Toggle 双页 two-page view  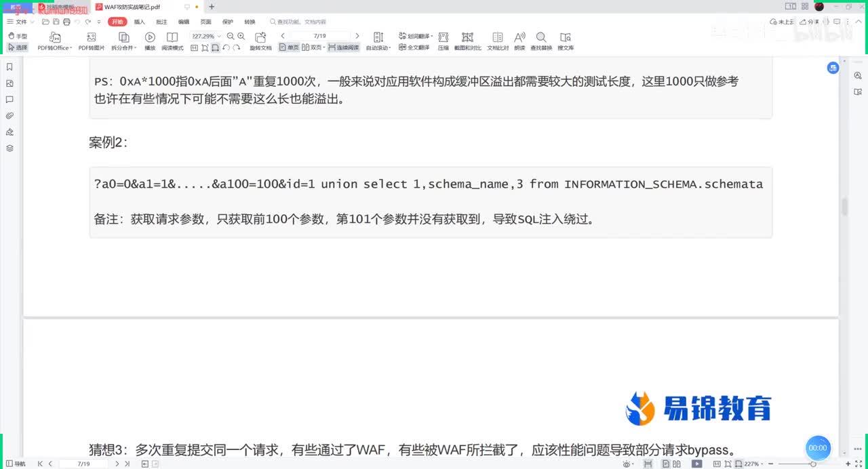[313, 47]
